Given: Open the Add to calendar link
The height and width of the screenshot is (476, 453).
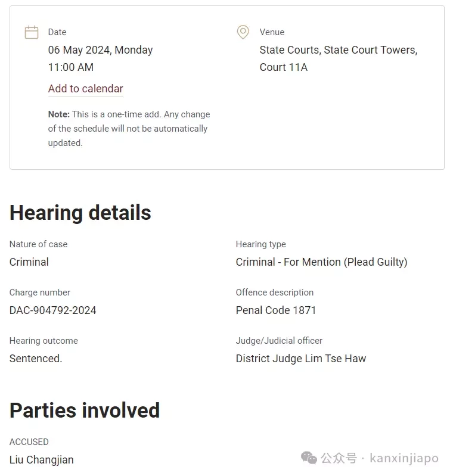Looking at the screenshot, I should click(85, 89).
